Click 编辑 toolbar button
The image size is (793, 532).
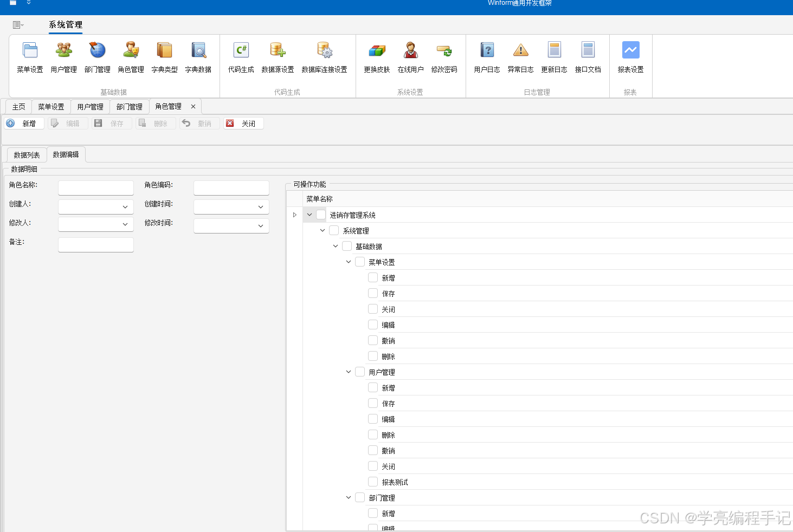tap(68, 124)
